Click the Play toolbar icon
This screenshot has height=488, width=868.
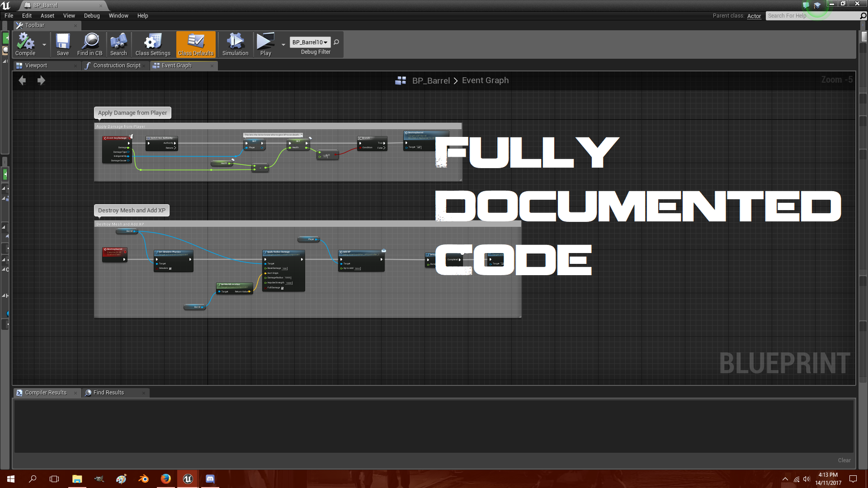coord(265,45)
